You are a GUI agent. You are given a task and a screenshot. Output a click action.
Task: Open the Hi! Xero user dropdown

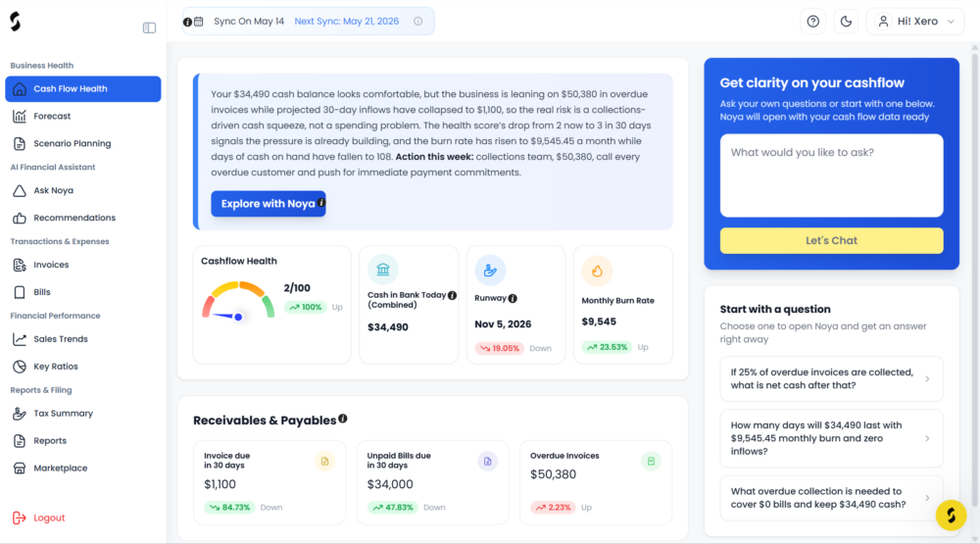pyautogui.click(x=915, y=22)
